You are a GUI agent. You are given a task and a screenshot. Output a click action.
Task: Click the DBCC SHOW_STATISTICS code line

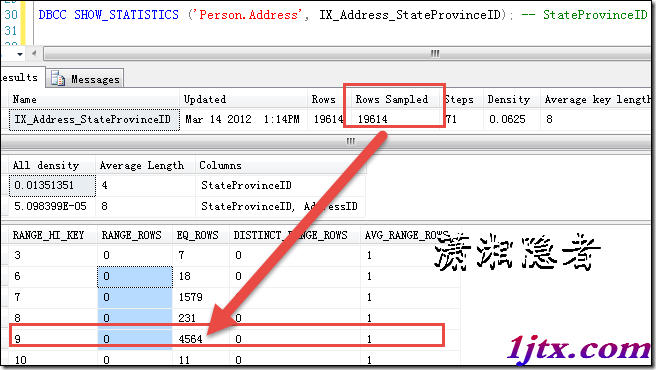[x=342, y=15]
